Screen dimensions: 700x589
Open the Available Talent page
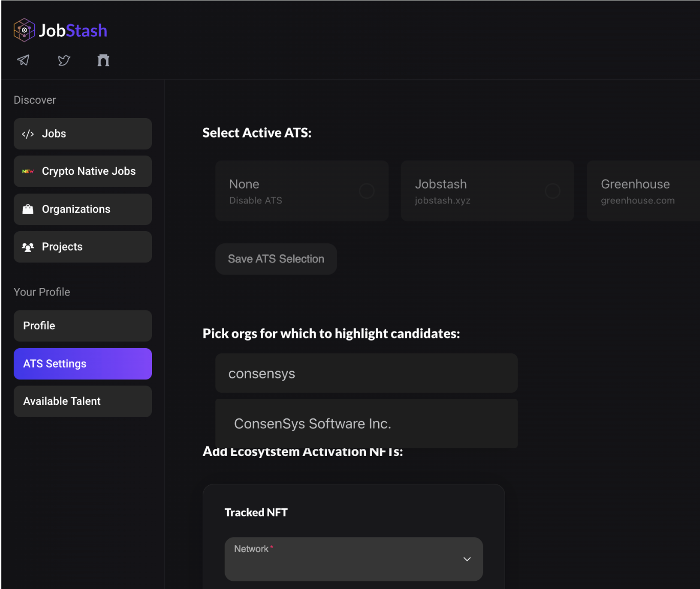click(83, 401)
